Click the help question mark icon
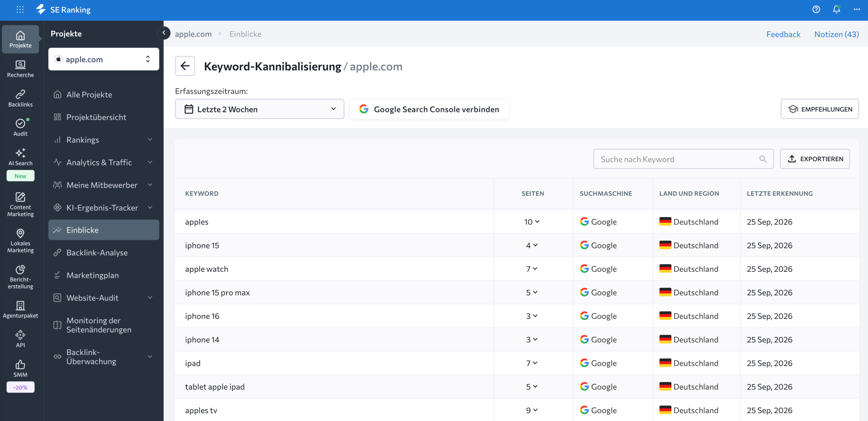 click(x=816, y=9)
